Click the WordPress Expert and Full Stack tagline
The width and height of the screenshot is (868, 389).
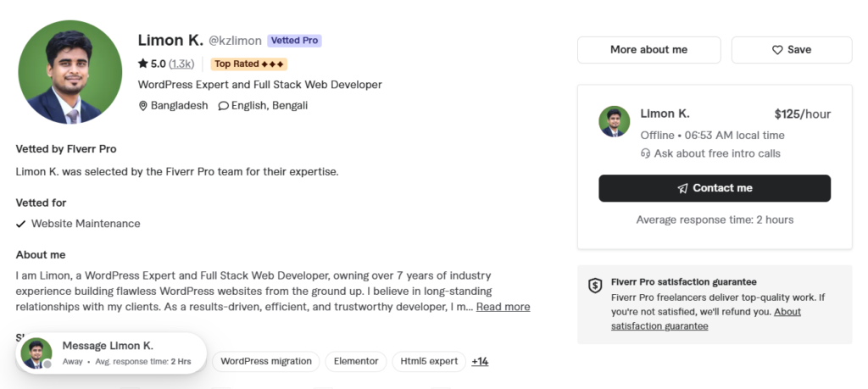[259, 85]
